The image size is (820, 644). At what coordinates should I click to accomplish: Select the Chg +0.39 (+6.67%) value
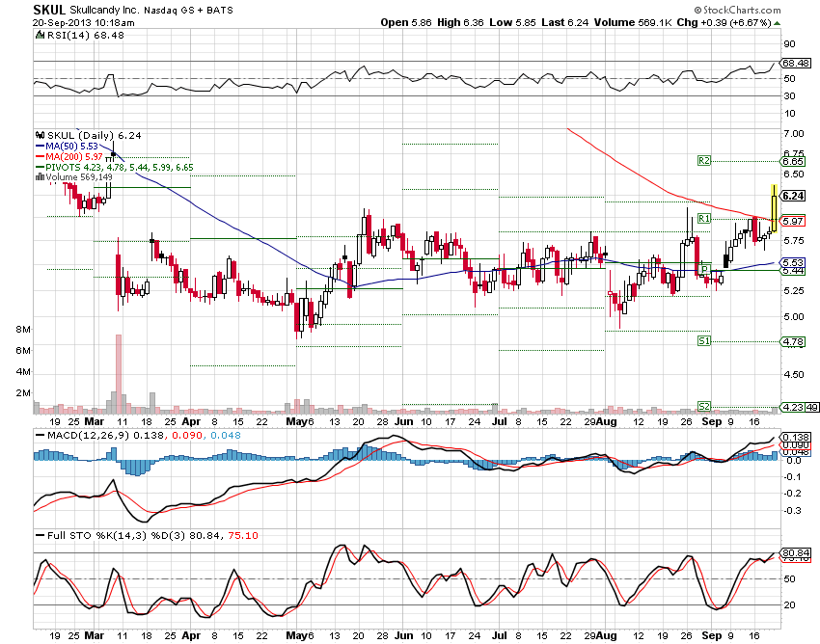point(724,22)
